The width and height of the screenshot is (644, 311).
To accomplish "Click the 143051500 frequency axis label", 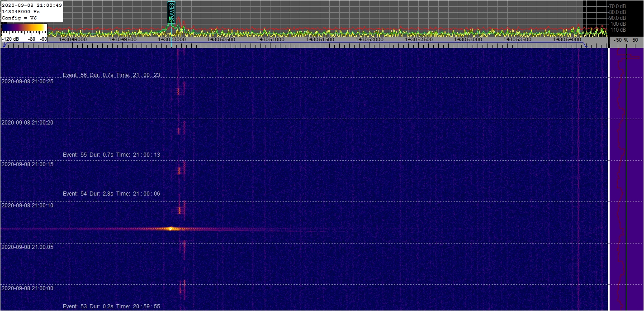I will click(320, 40).
